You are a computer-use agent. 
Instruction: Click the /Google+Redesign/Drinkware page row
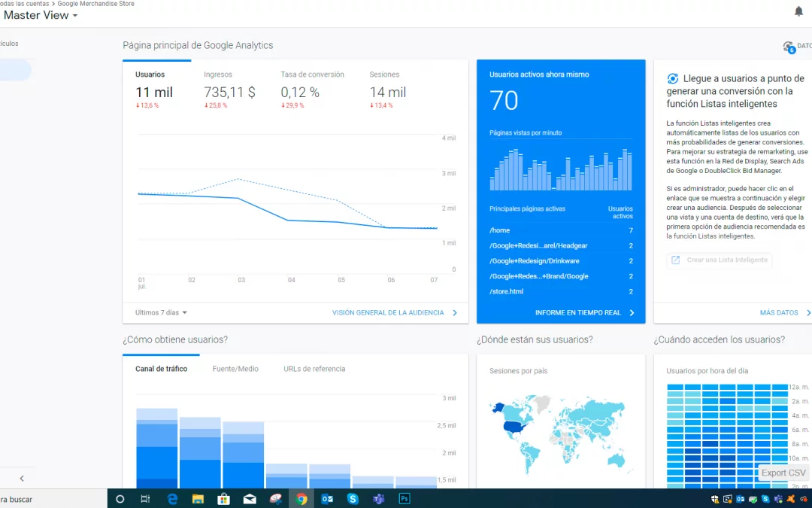click(561, 260)
